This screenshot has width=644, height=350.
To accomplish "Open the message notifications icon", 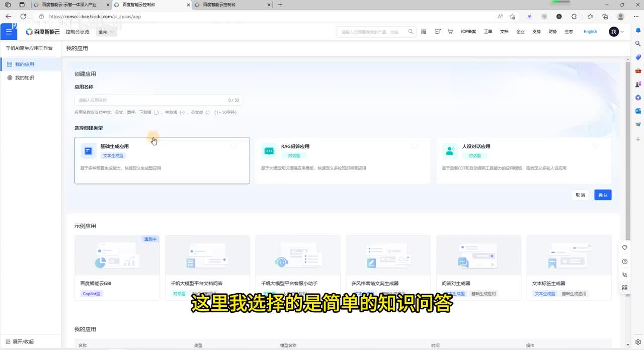I will point(437,32).
